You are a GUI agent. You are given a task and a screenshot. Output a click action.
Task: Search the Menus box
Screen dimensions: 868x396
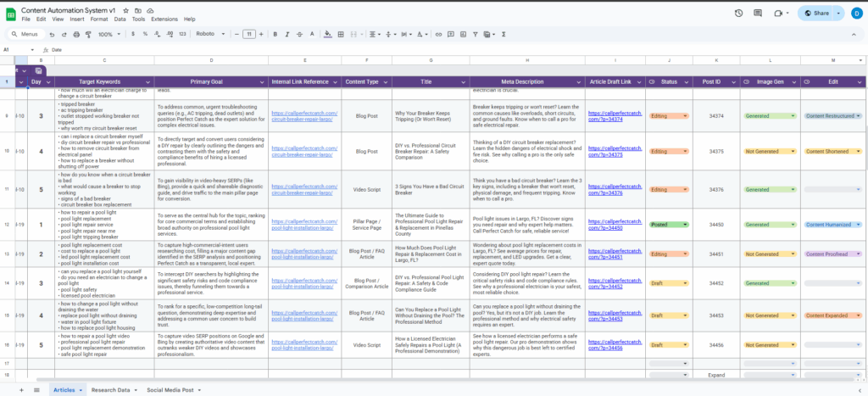tap(26, 34)
